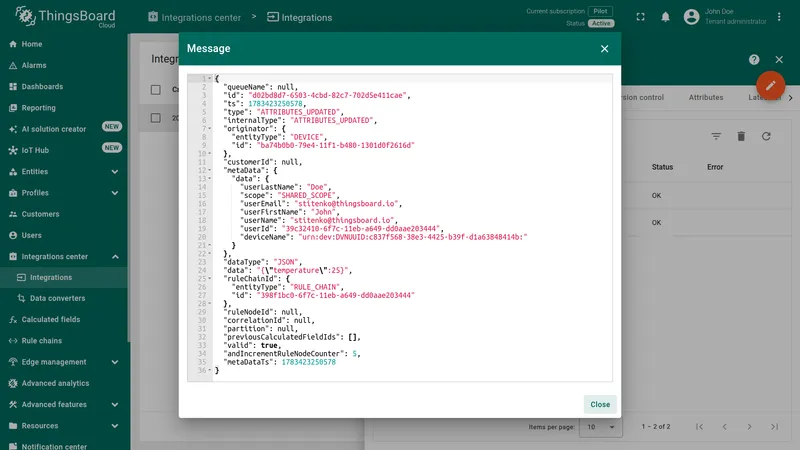
Task: Go to last page of events
Action: point(774,427)
